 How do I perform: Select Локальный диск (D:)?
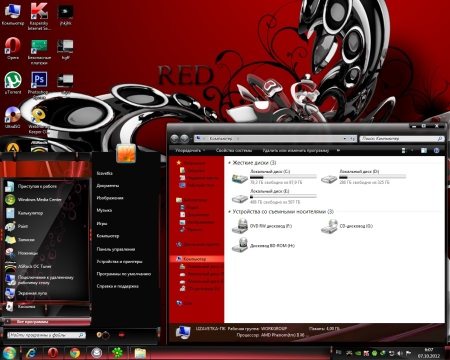(363, 177)
